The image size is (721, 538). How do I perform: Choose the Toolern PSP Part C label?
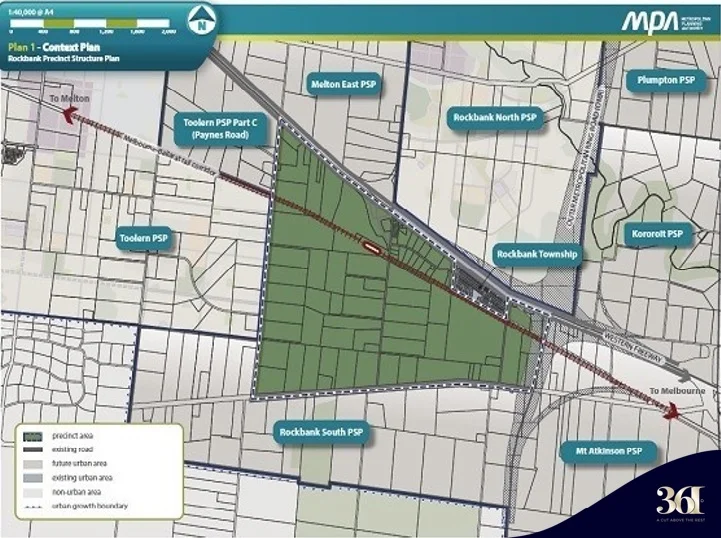pos(220,126)
